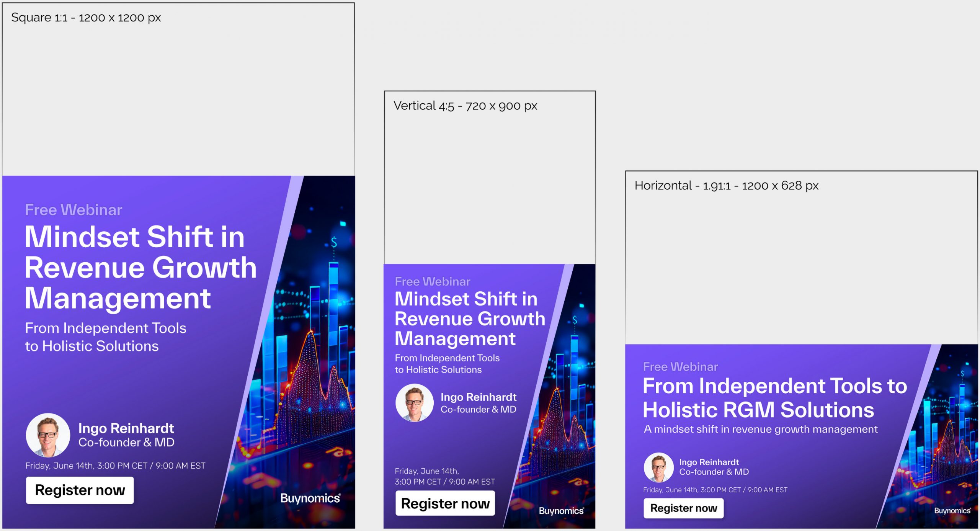Select 'Mindset Shift in' headline in square banner
The width and height of the screenshot is (980, 531).
pyautogui.click(x=135, y=237)
